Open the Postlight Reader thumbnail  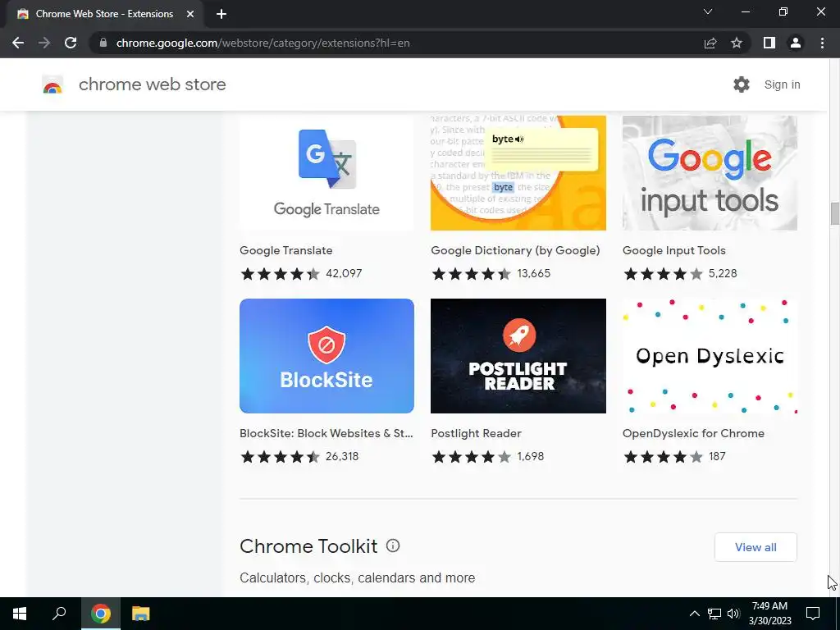click(x=518, y=356)
